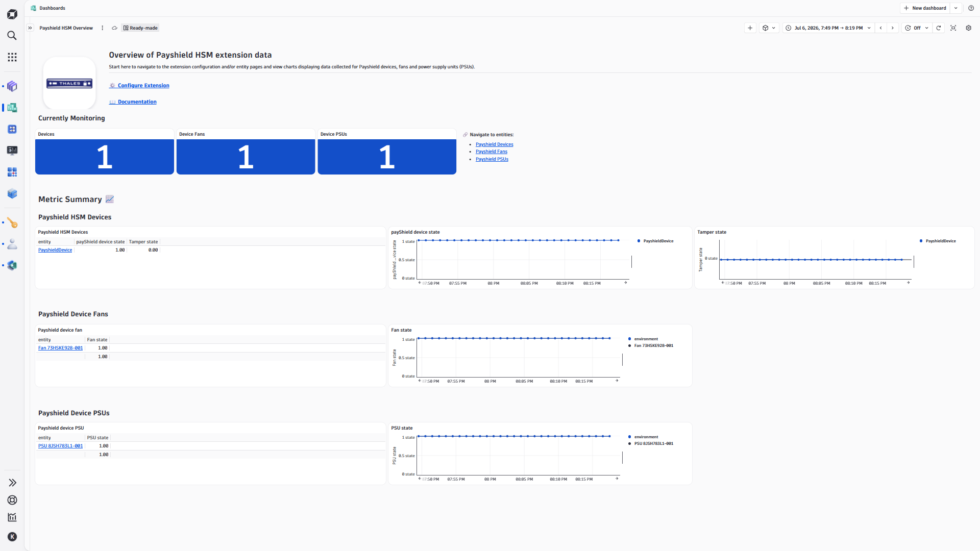This screenshot has width=980, height=551.
Task: Toggle environment legend in PSU state chart
Action: [x=643, y=437]
